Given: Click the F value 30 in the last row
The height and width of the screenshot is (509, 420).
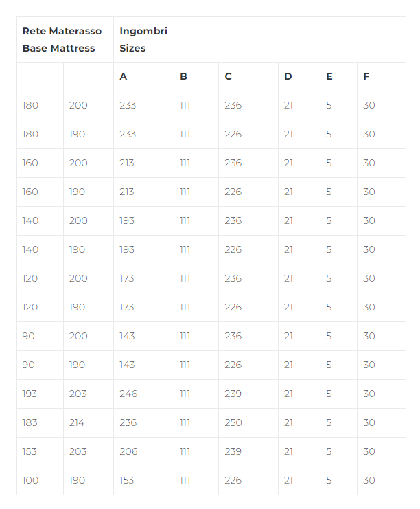Looking at the screenshot, I should [369, 480].
